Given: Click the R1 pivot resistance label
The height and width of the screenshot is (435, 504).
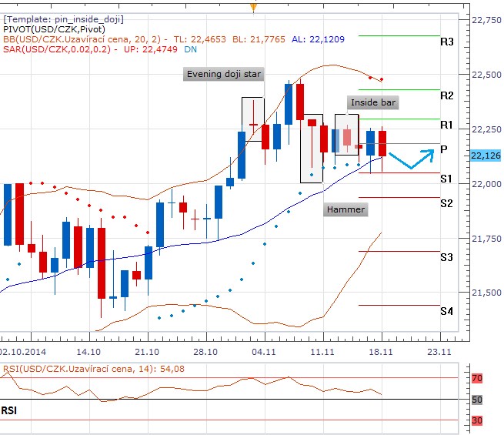Looking at the screenshot, I should click(446, 125).
